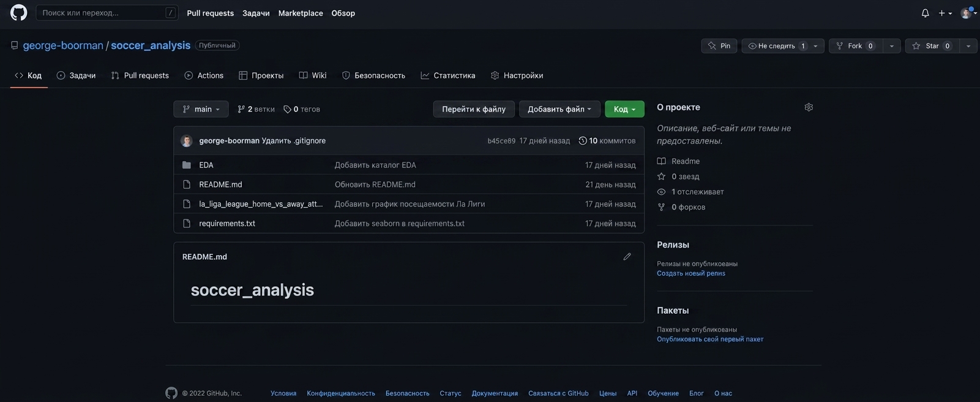The width and height of the screenshot is (980, 402).
Task: Click george-boorman avatar in commit row
Action: point(187,141)
